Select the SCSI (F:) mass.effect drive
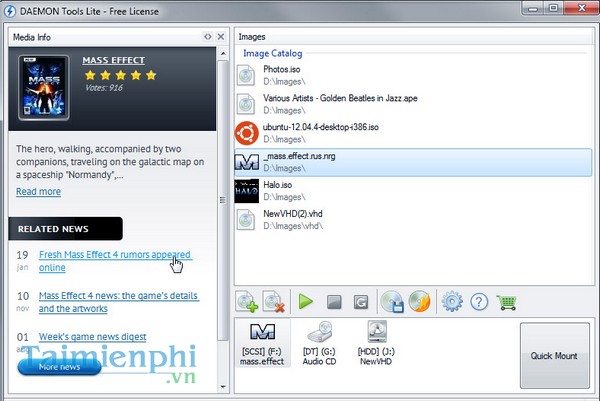 coord(262,343)
